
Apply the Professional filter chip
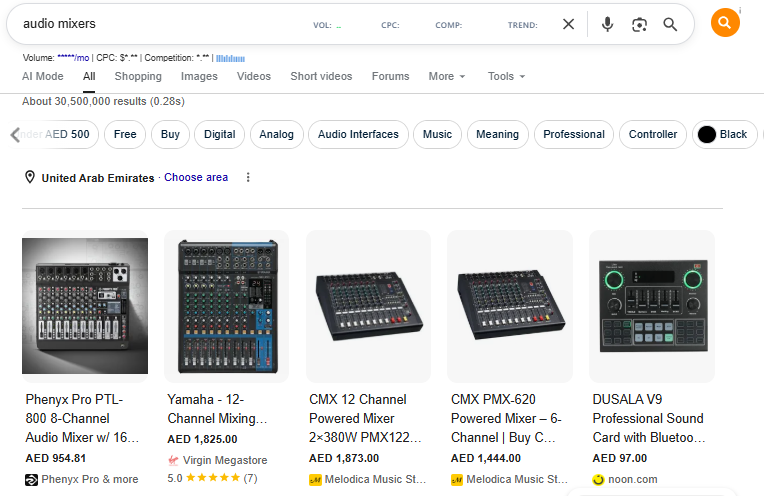click(574, 134)
